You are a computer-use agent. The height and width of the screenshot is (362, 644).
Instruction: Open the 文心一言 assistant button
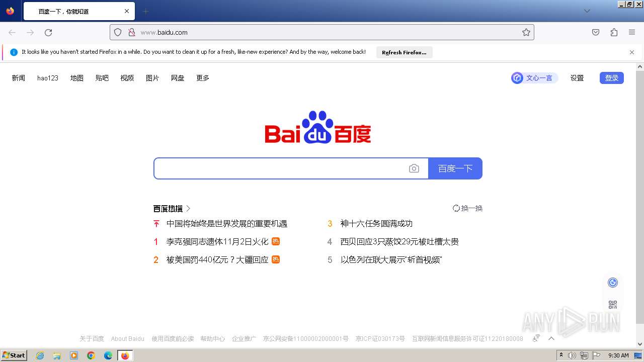(534, 78)
